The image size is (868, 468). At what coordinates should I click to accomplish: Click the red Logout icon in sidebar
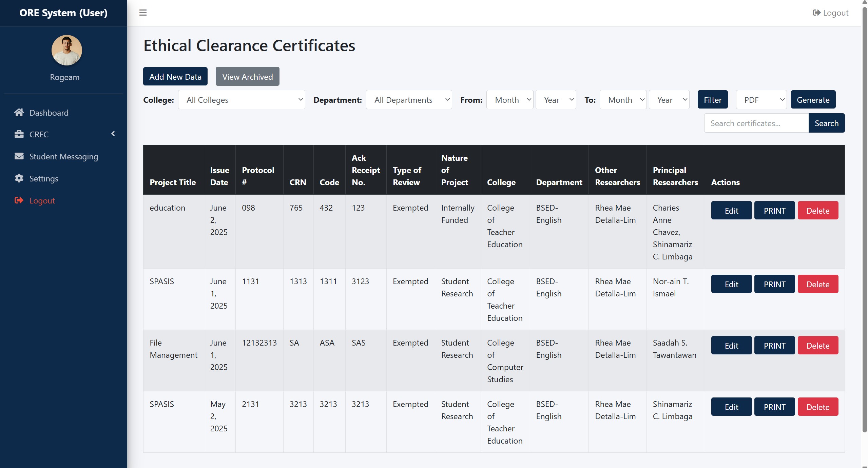tap(19, 200)
